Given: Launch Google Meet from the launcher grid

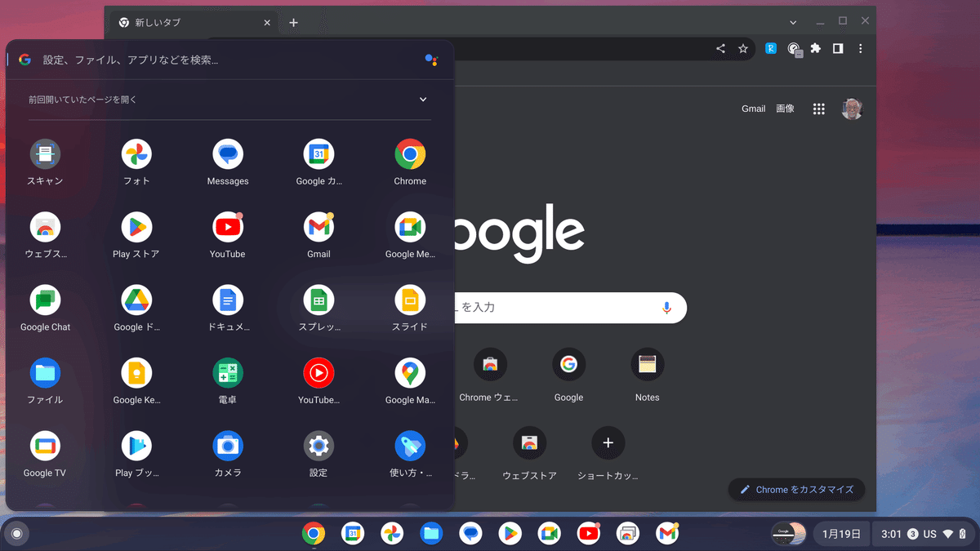Looking at the screenshot, I should click(x=410, y=227).
